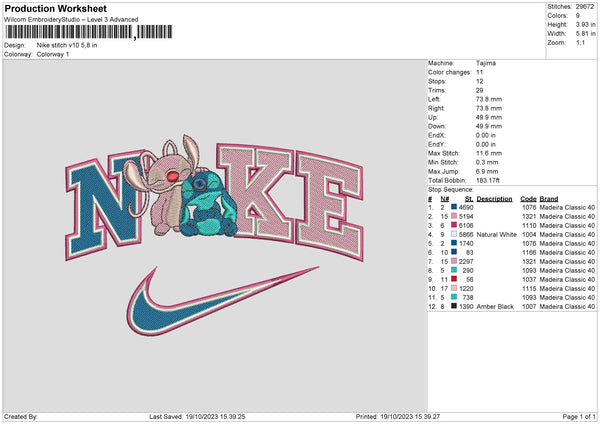The height and width of the screenshot is (424, 600).
Task: Click the Nike Stitch embroidery design preview
Action: [x=214, y=235]
